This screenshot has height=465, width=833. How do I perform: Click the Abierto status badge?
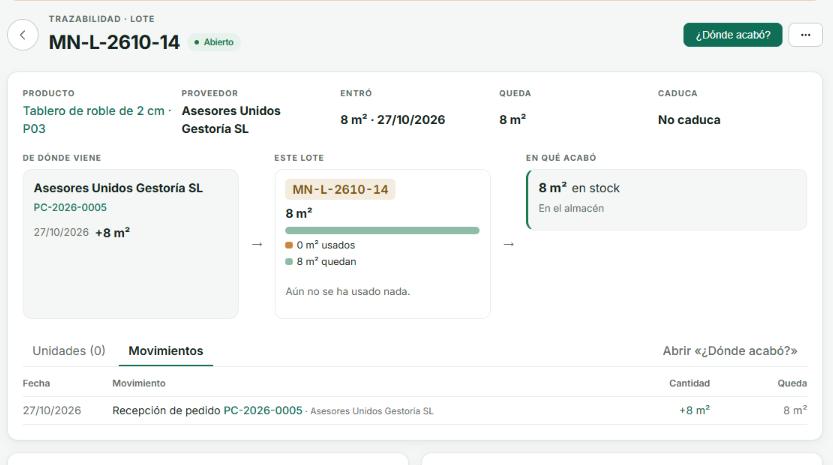(214, 42)
